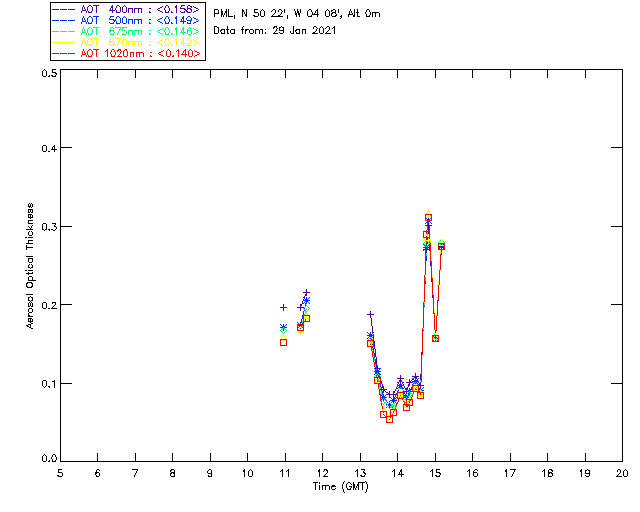
Task: Click the x-axis tick label 5
Action: coord(60,473)
